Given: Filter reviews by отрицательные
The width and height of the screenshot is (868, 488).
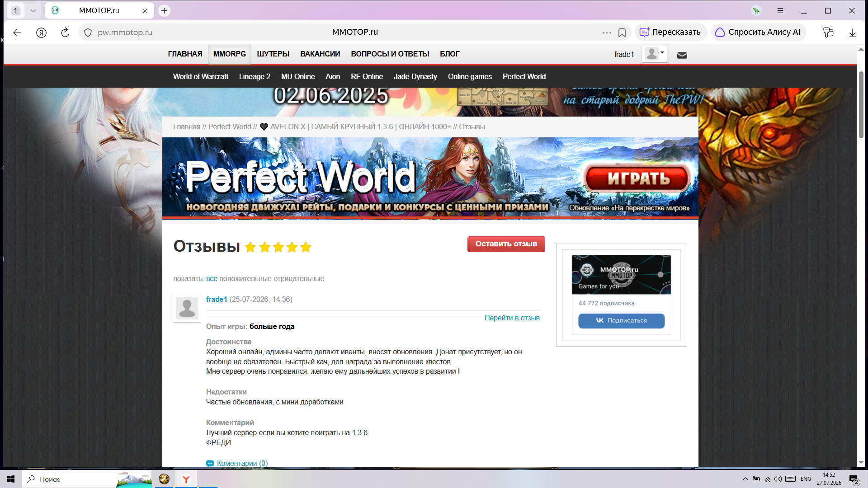Looking at the screenshot, I should [299, 279].
